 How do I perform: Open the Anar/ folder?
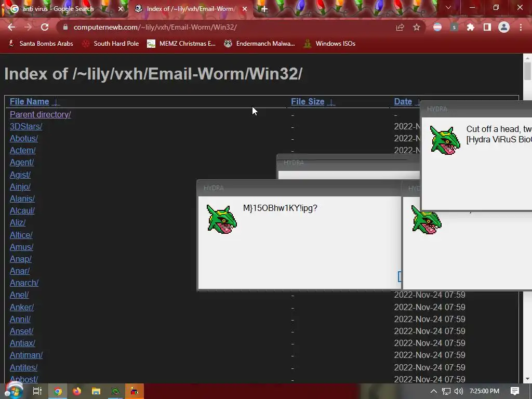(20, 271)
